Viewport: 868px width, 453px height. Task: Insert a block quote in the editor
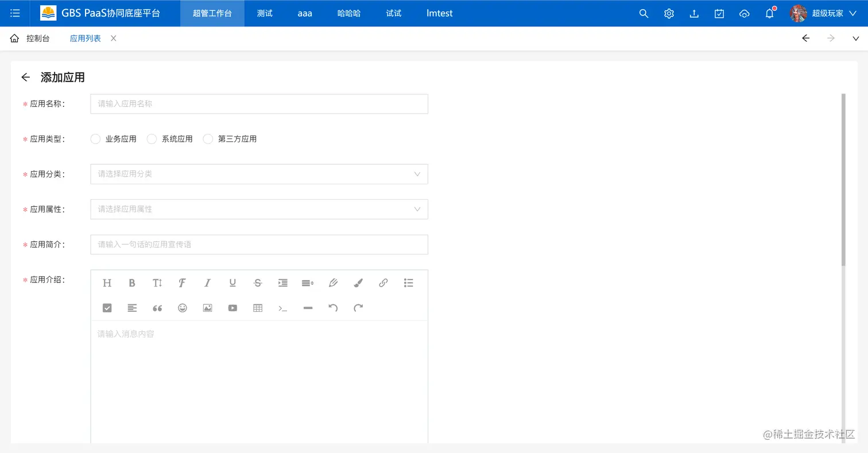tap(157, 308)
